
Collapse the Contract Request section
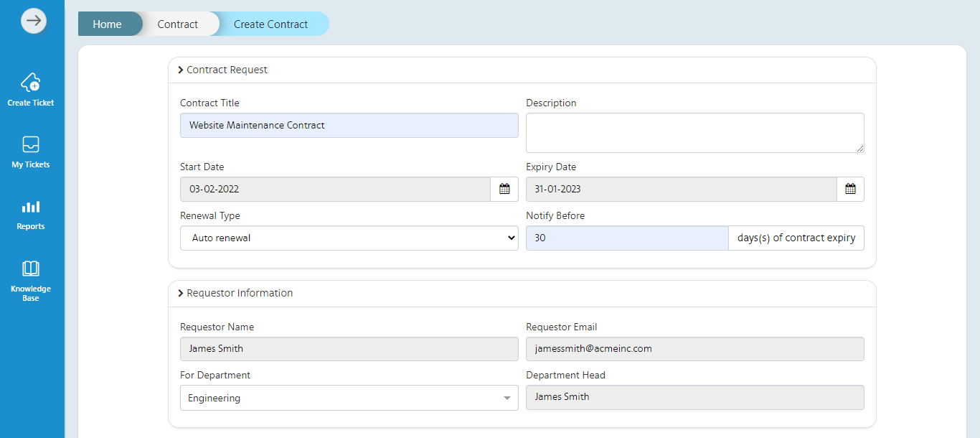pos(181,70)
